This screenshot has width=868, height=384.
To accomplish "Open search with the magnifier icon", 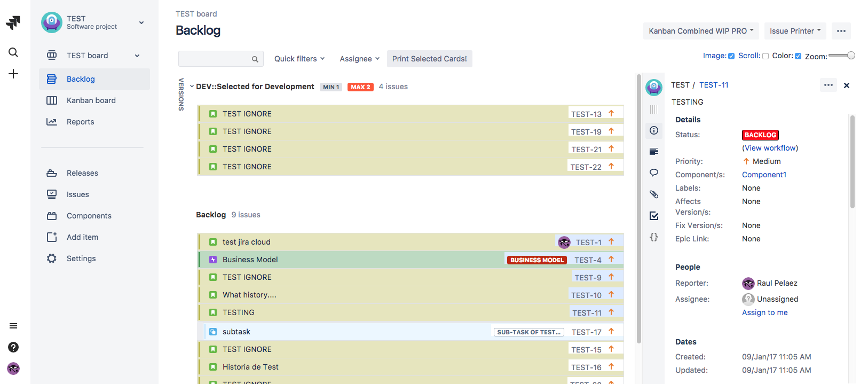I will pyautogui.click(x=13, y=52).
